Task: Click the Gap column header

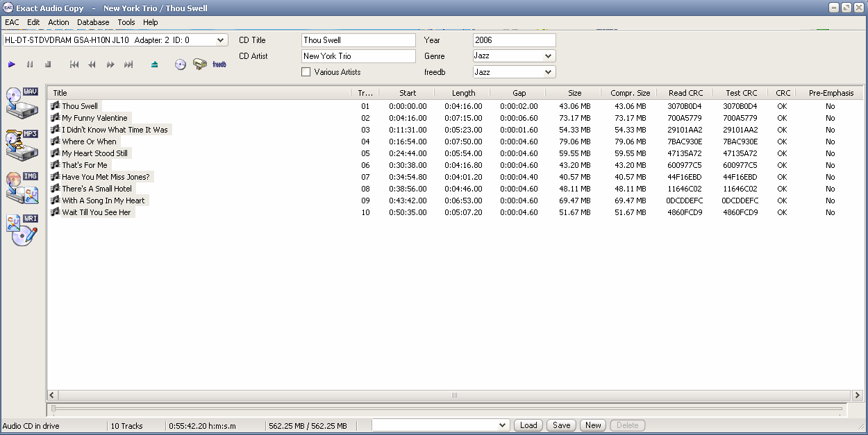Action: pos(519,93)
